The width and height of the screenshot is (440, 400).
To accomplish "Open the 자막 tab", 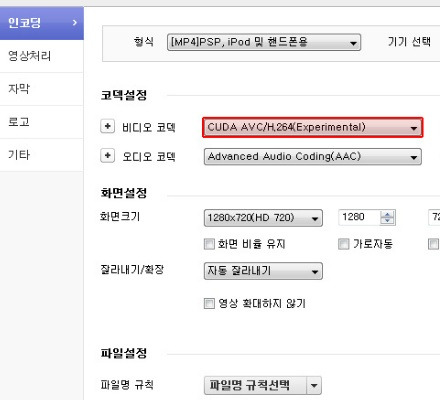I will [42, 89].
